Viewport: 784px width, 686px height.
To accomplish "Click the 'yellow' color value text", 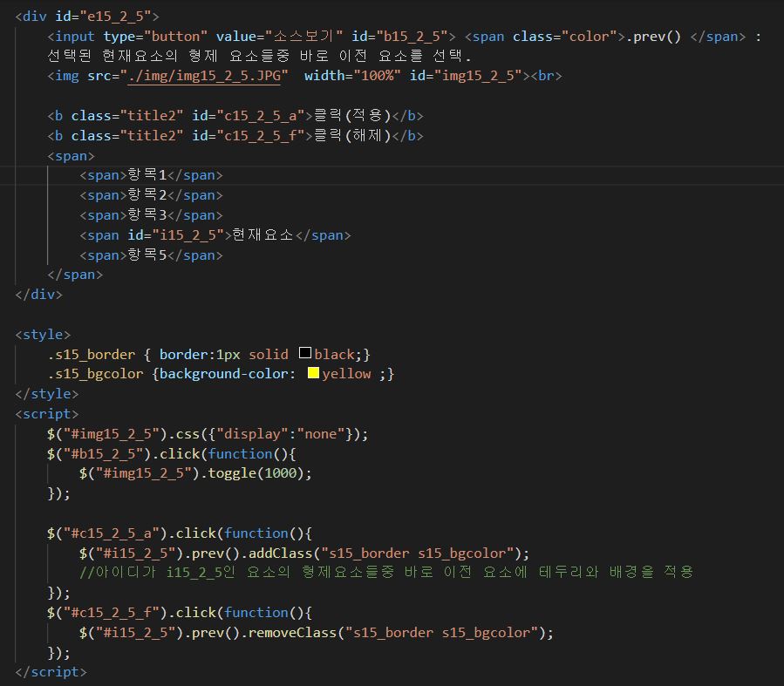I will click(x=346, y=374).
